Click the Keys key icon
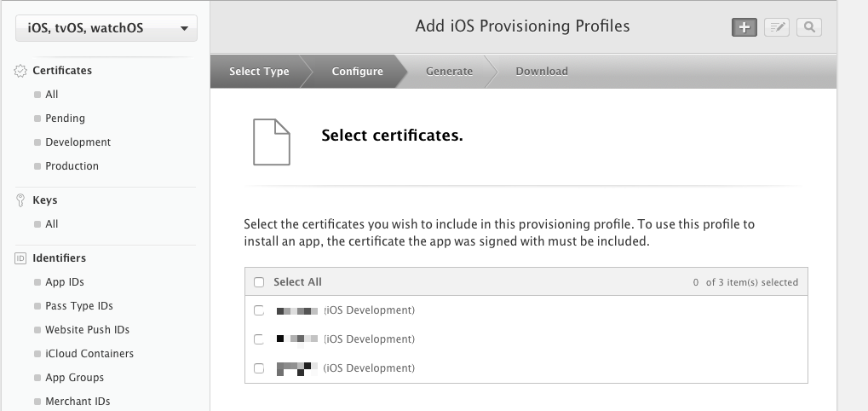 (20, 200)
